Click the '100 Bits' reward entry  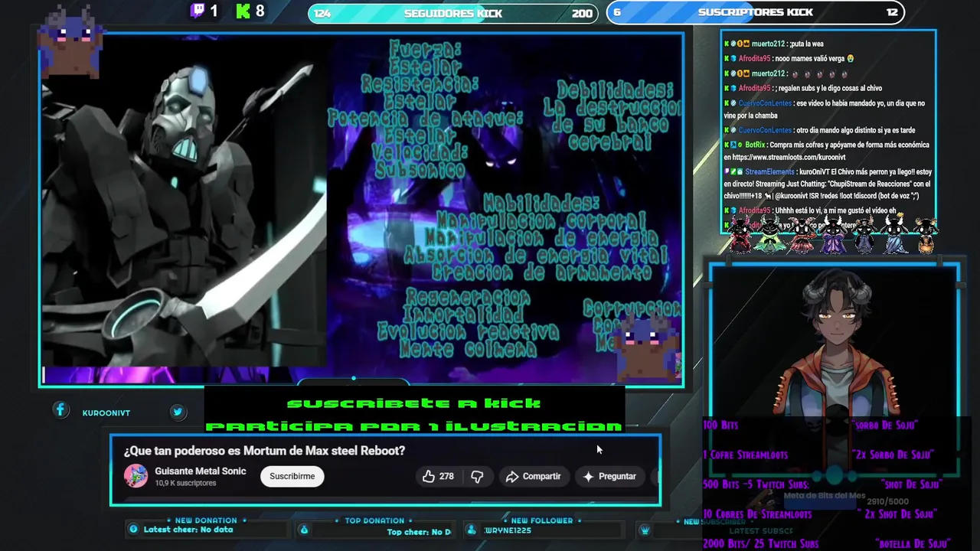(720, 425)
